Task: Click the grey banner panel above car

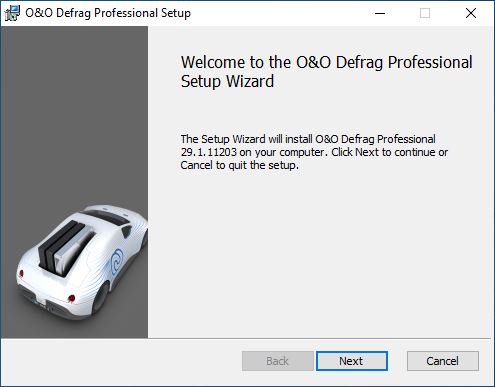Action: (75, 113)
